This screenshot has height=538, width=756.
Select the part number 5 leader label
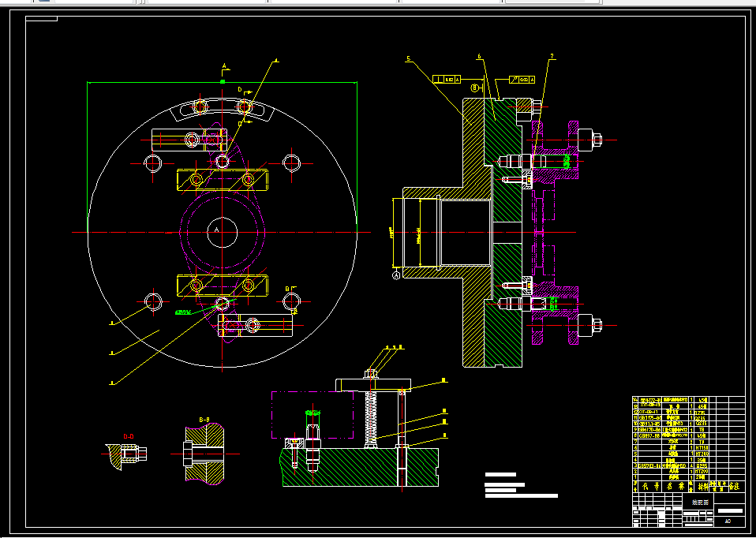point(408,59)
